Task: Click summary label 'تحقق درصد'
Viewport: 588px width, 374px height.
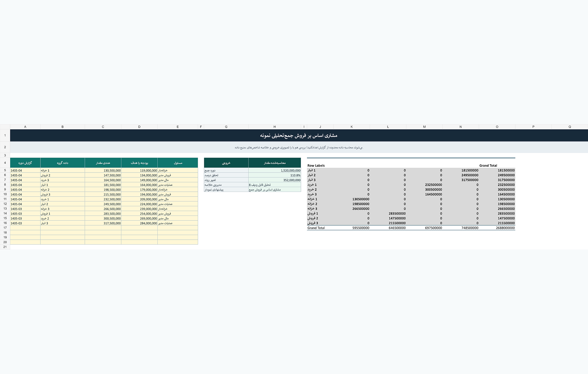Action: (x=226, y=175)
